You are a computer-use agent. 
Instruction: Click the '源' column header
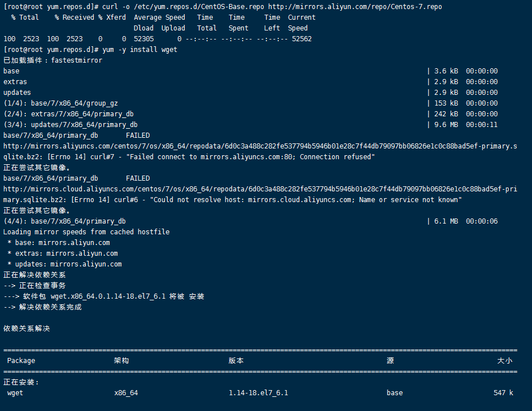click(x=390, y=361)
